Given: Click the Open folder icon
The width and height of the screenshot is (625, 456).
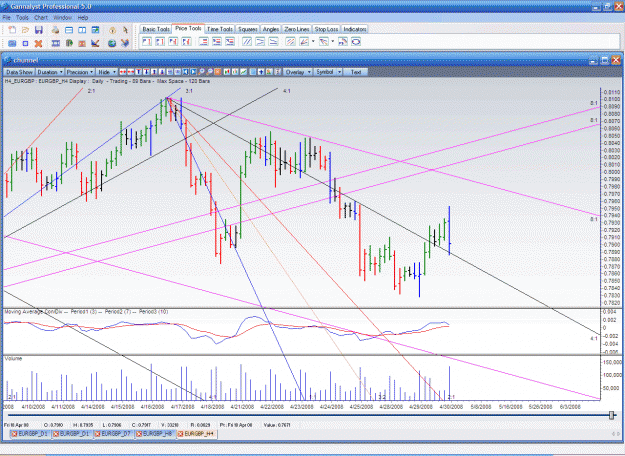Looking at the screenshot, I should 25,30.
